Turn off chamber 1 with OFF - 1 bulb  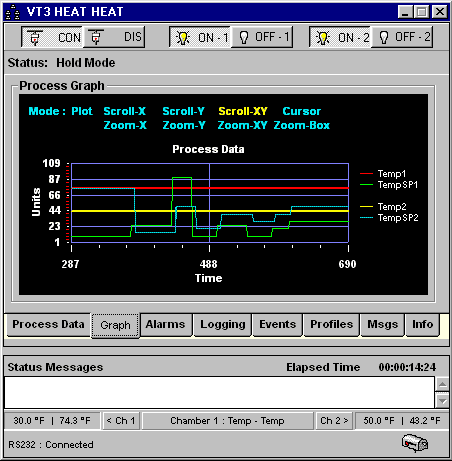coord(262,37)
